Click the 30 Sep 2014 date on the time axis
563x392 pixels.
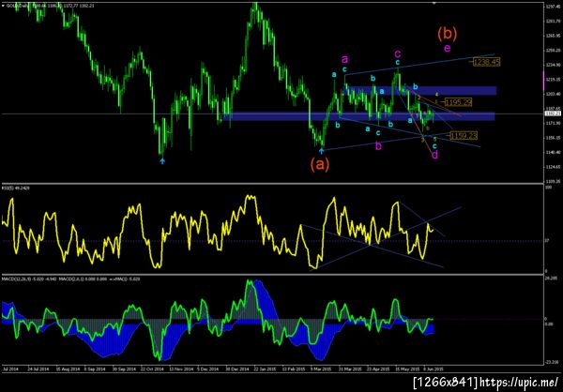(122, 369)
